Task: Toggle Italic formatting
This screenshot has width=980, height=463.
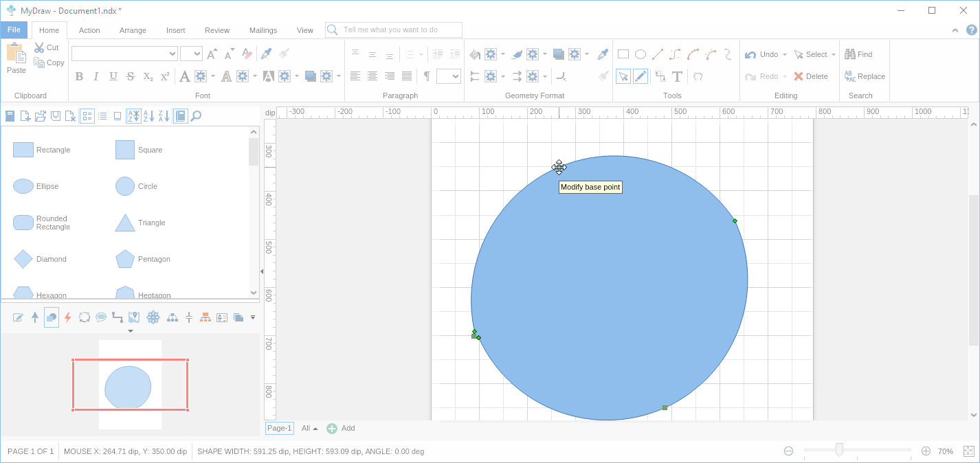Action: pyautogui.click(x=96, y=76)
